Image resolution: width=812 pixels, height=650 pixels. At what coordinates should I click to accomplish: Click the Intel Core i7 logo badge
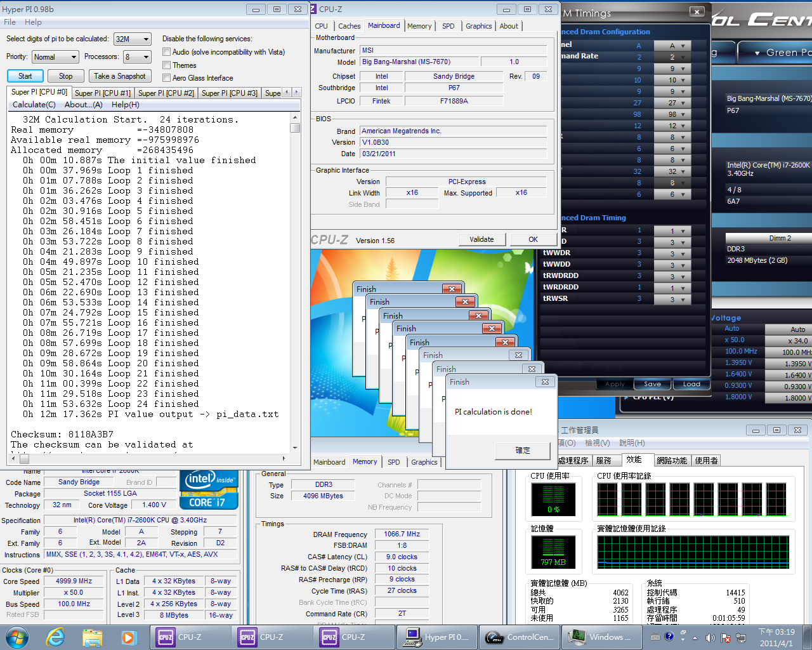point(209,489)
